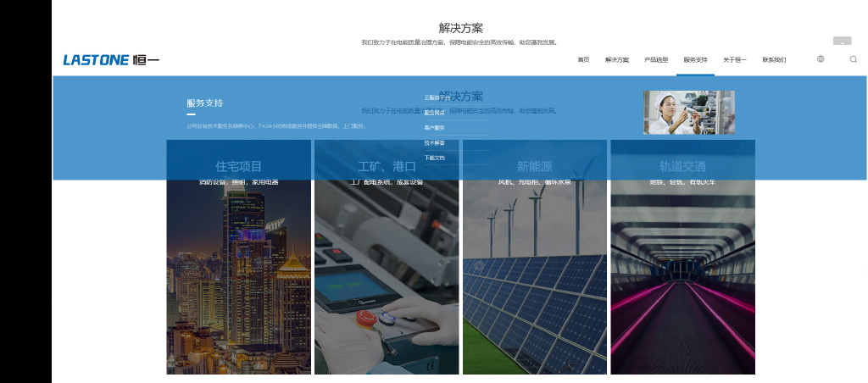Click the 服务支持 heading in the dropdown panel
Viewport: 868px width, 383px height.
pyautogui.click(x=205, y=103)
